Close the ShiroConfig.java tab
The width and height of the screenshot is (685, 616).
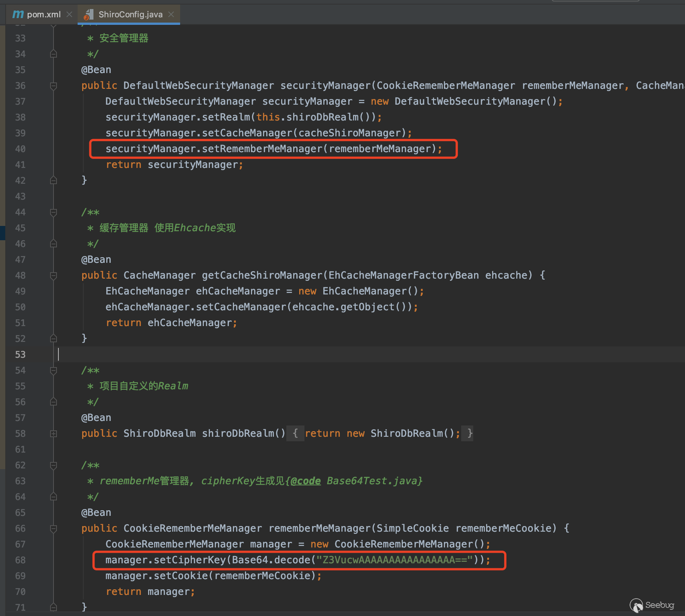171,14
